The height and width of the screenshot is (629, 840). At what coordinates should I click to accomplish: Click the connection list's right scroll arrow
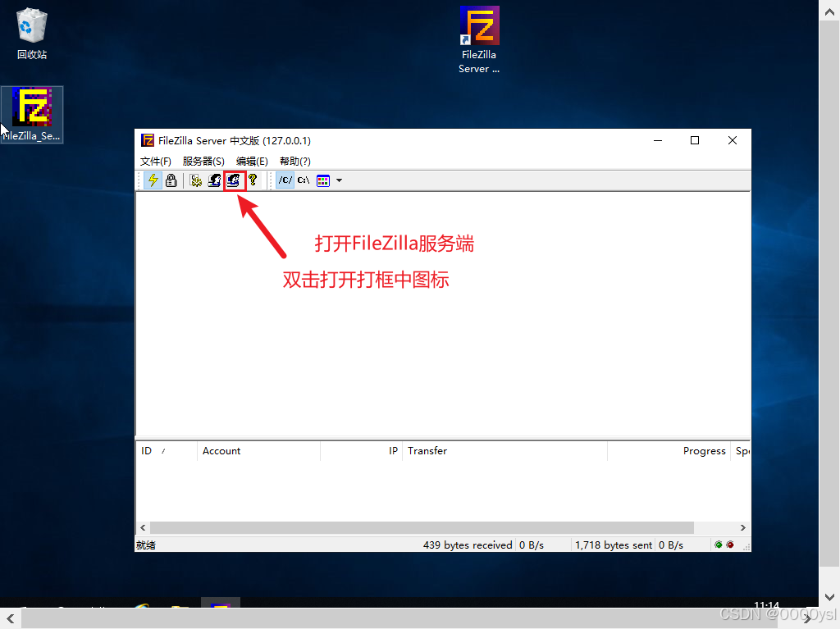pyautogui.click(x=742, y=528)
